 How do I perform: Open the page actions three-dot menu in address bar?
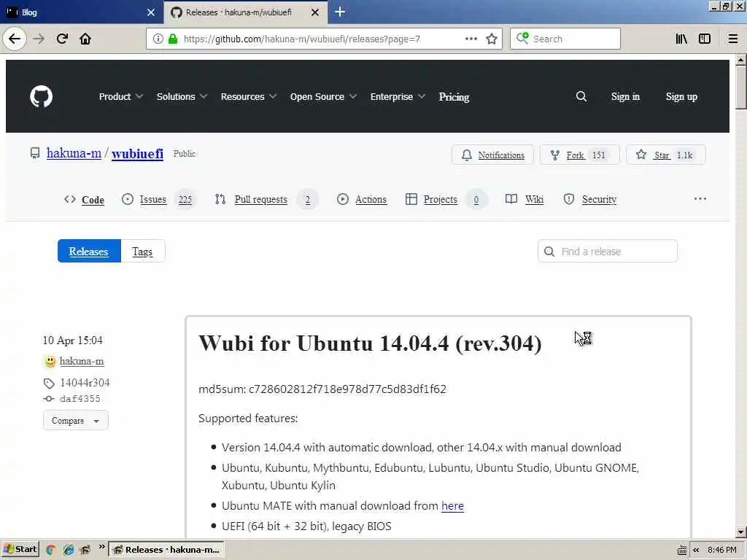pyautogui.click(x=471, y=39)
